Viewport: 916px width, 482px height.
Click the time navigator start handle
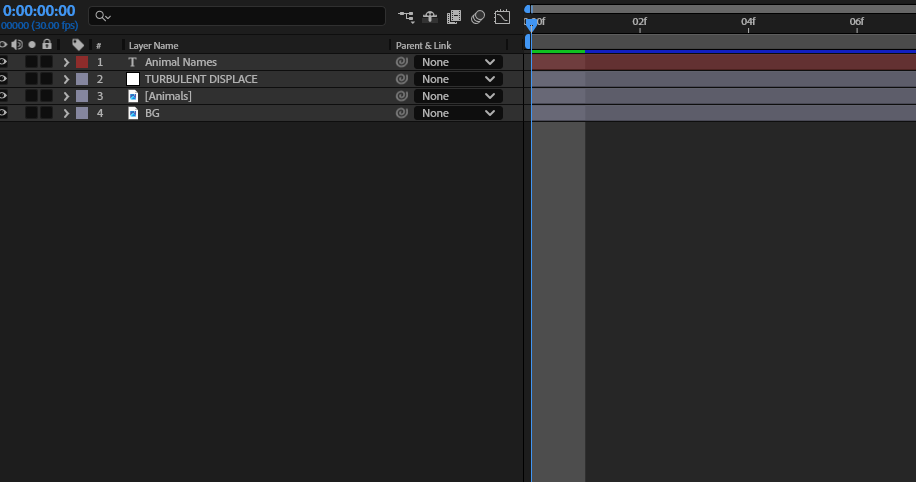point(528,9)
